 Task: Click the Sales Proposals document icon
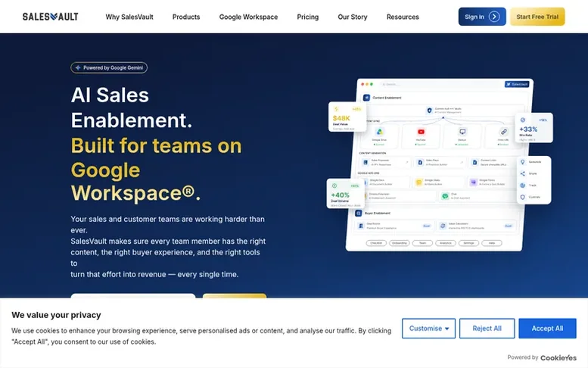[x=366, y=162]
